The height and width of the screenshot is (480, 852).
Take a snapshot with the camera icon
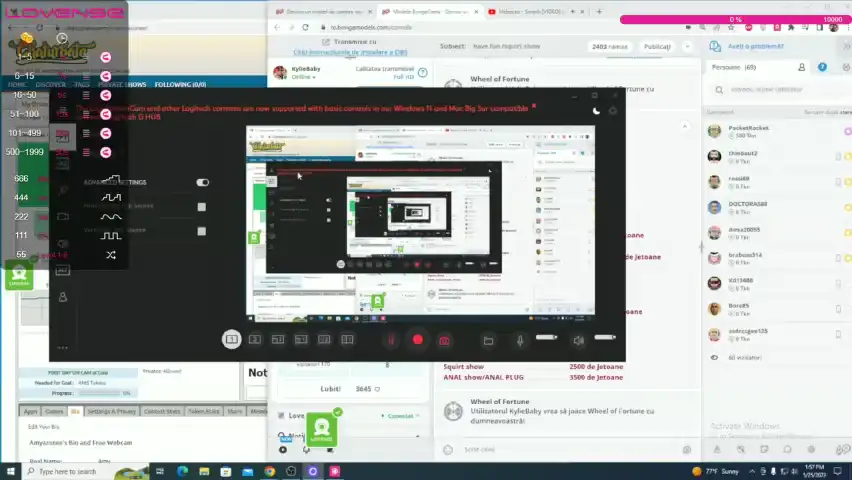tap(444, 340)
